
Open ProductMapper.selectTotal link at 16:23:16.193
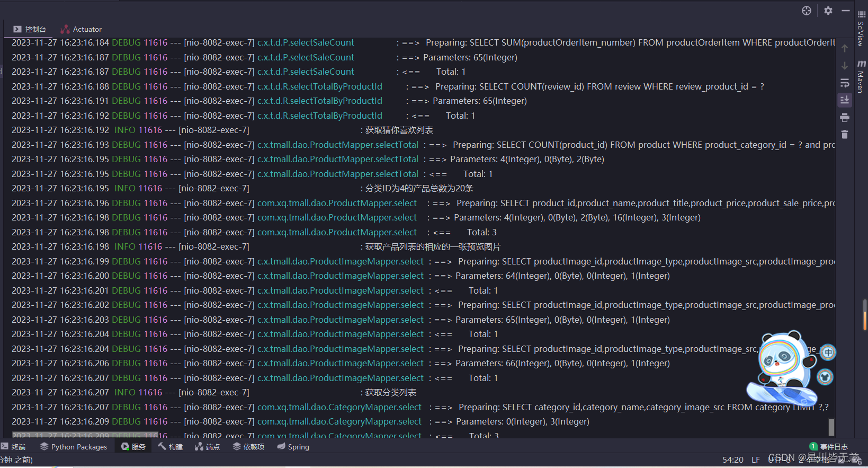click(x=337, y=145)
